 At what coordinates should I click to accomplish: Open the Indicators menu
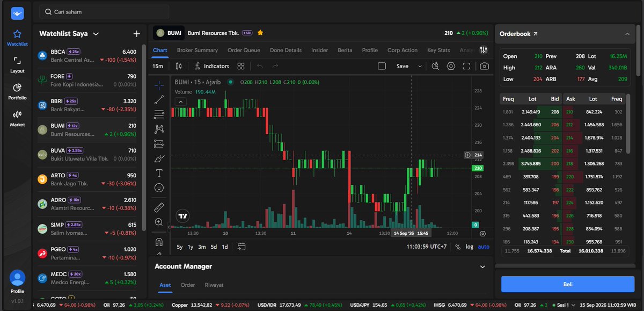[x=212, y=66]
